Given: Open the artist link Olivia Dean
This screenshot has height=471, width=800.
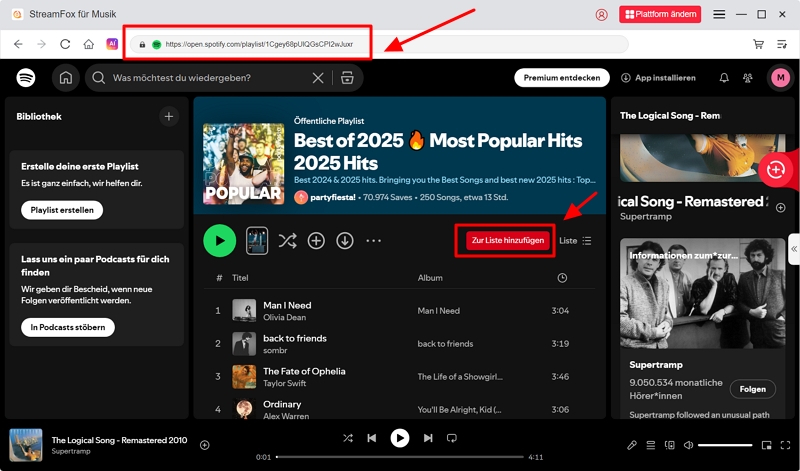Looking at the screenshot, I should [x=284, y=317].
